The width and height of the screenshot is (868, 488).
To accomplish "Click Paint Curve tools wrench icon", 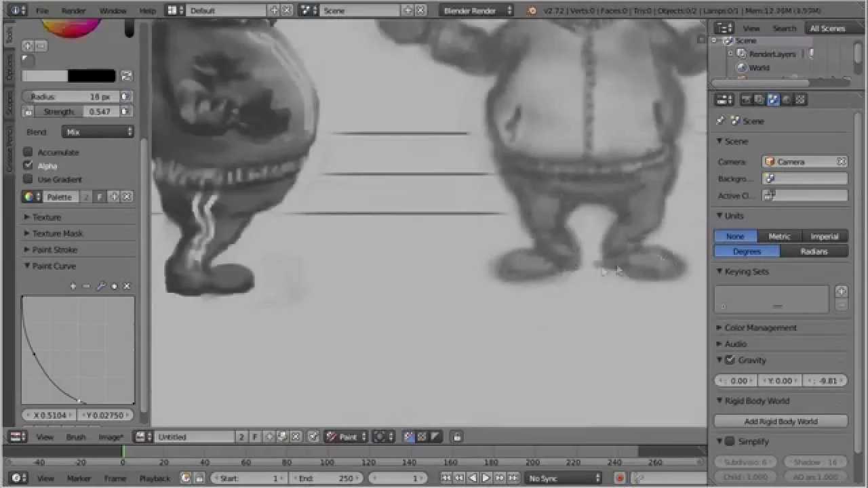I will pyautogui.click(x=101, y=286).
